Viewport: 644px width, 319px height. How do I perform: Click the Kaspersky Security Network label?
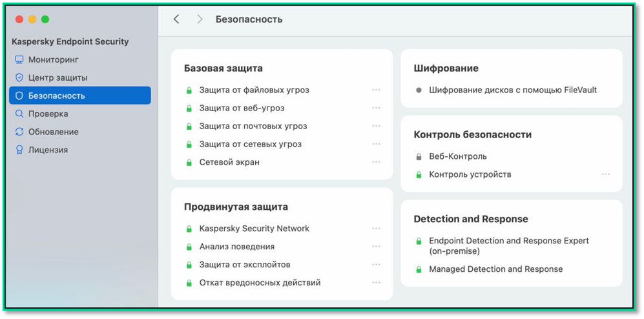(254, 228)
